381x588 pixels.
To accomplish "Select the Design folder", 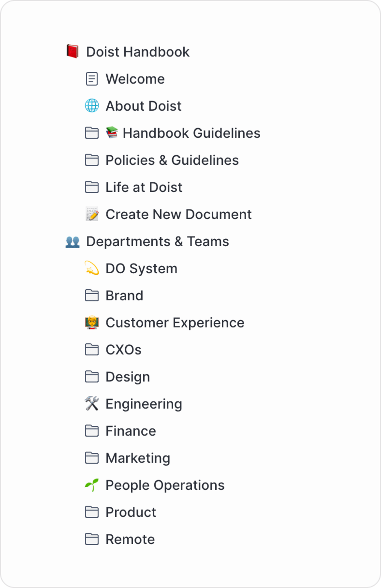I will (127, 377).
